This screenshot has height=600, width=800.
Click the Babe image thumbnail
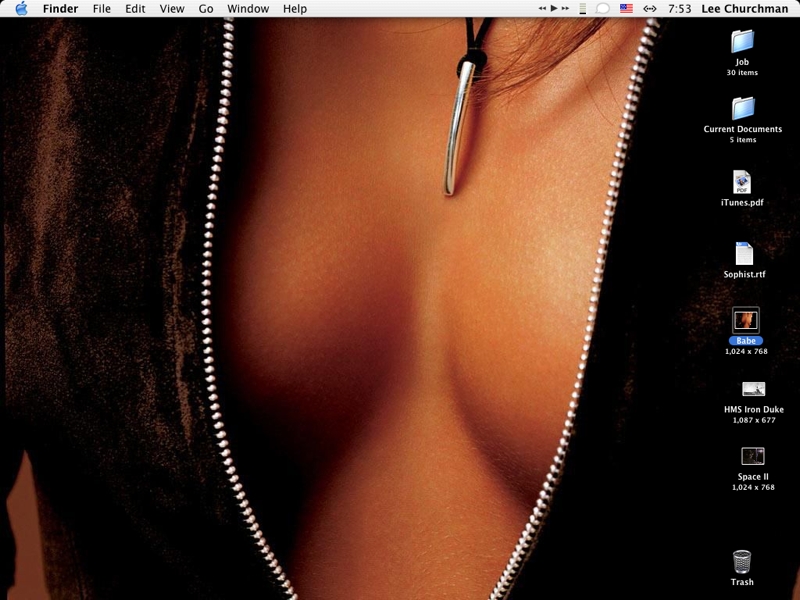[x=746, y=320]
